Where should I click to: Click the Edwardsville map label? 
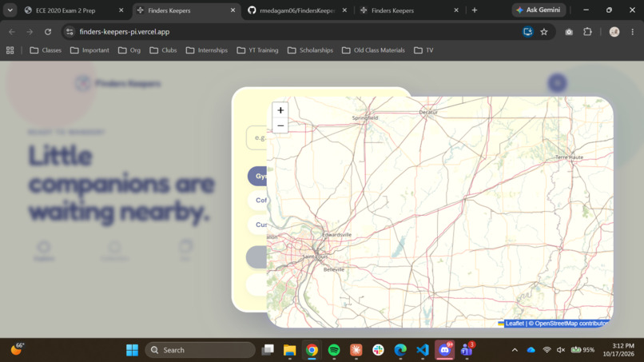coord(337,235)
